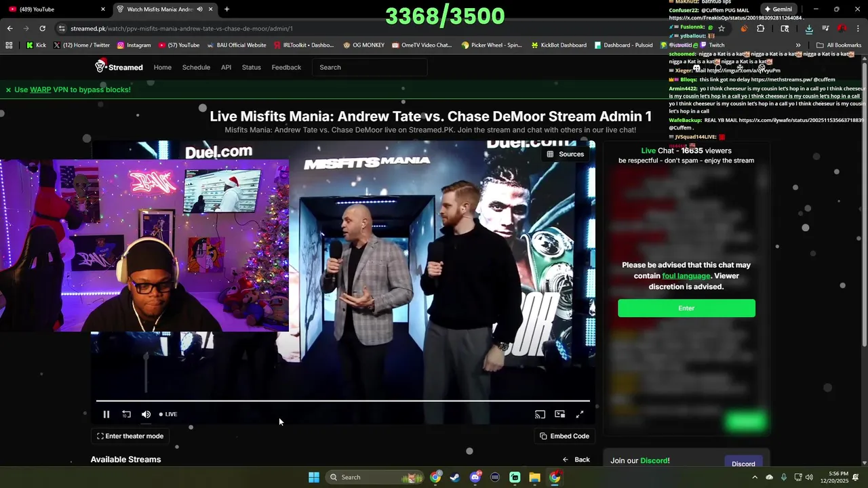This screenshot has height=488, width=868.
Task: Open Discord from the taskbar
Action: click(x=475, y=477)
